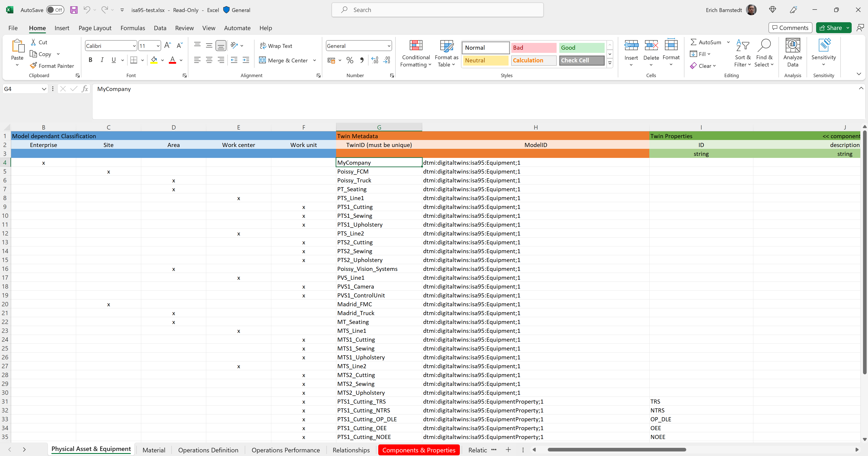The width and height of the screenshot is (868, 456).
Task: Click the Conditional Formatting icon
Action: click(x=416, y=46)
